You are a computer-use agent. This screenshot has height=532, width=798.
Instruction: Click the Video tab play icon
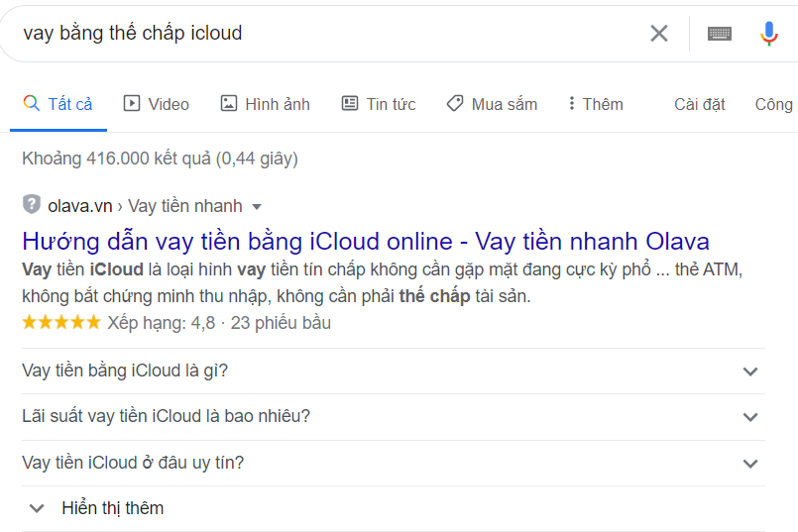click(132, 103)
